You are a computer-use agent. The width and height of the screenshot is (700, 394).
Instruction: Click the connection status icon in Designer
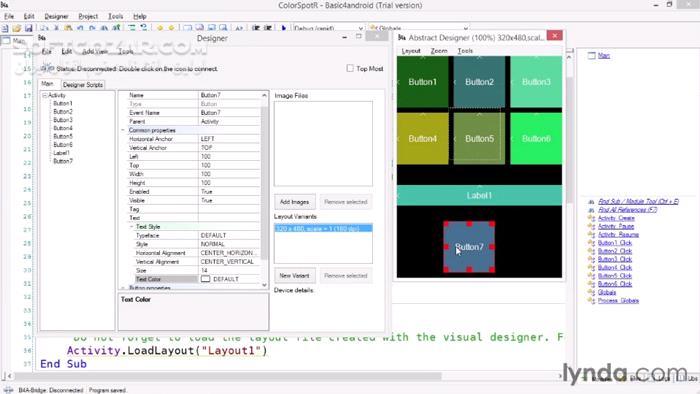click(x=47, y=69)
